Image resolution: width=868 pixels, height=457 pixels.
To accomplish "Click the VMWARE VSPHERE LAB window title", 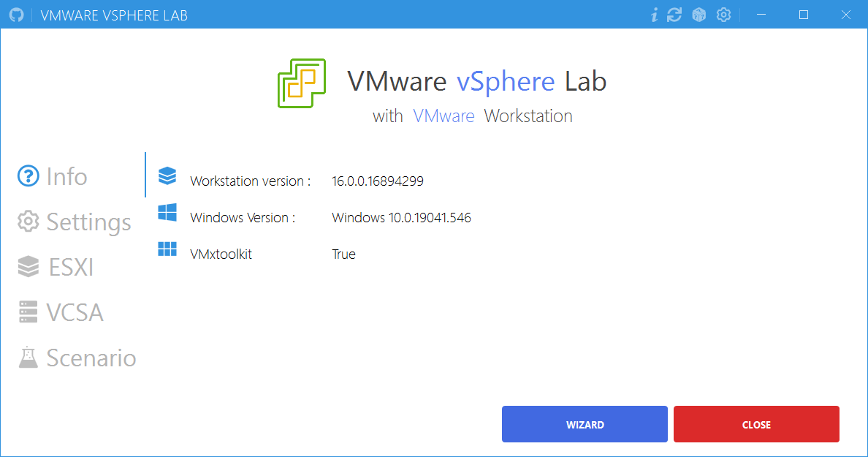I will [x=114, y=15].
